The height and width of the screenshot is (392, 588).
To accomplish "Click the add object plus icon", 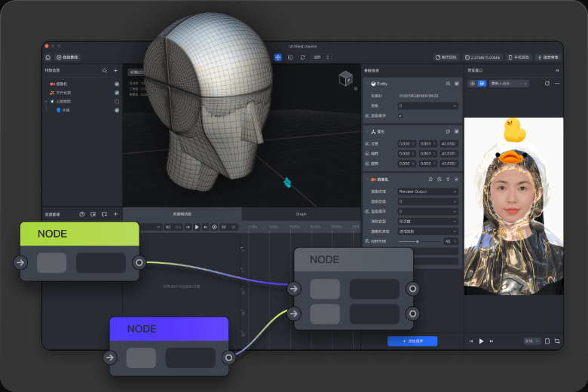I will tap(115, 70).
